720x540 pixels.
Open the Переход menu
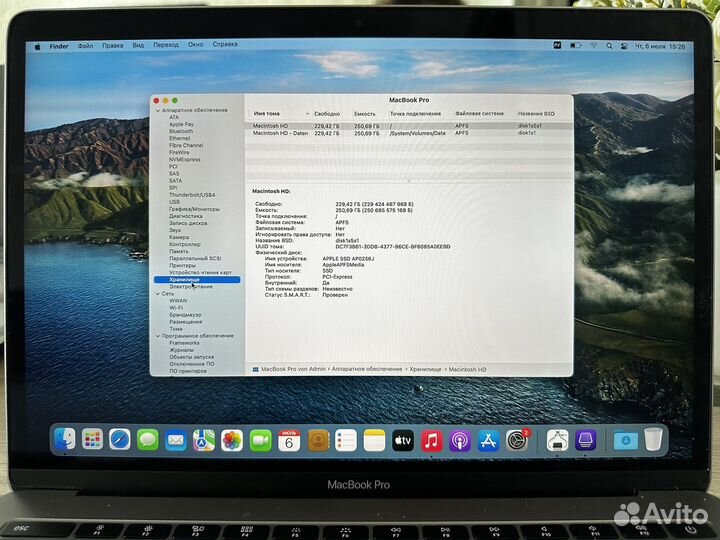coord(166,45)
